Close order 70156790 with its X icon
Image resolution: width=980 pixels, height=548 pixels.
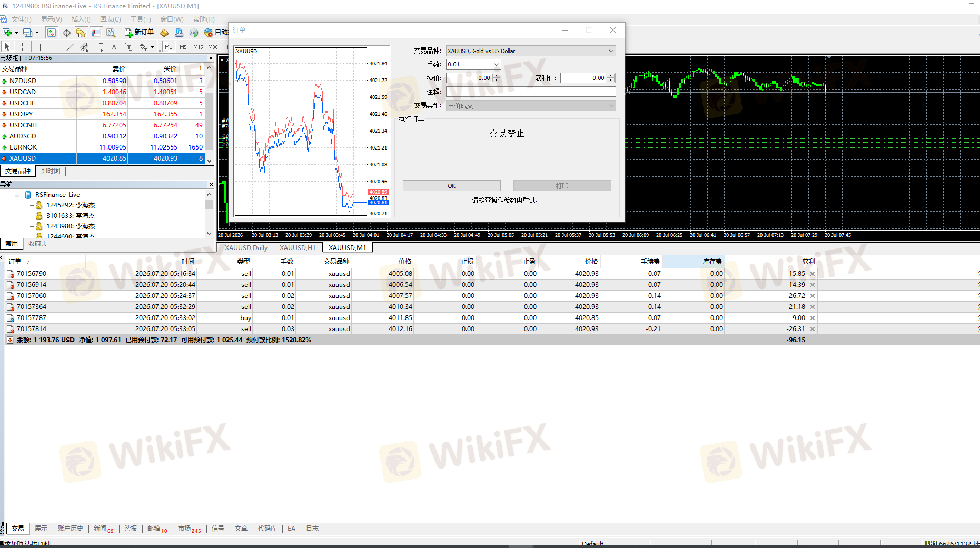click(x=813, y=274)
